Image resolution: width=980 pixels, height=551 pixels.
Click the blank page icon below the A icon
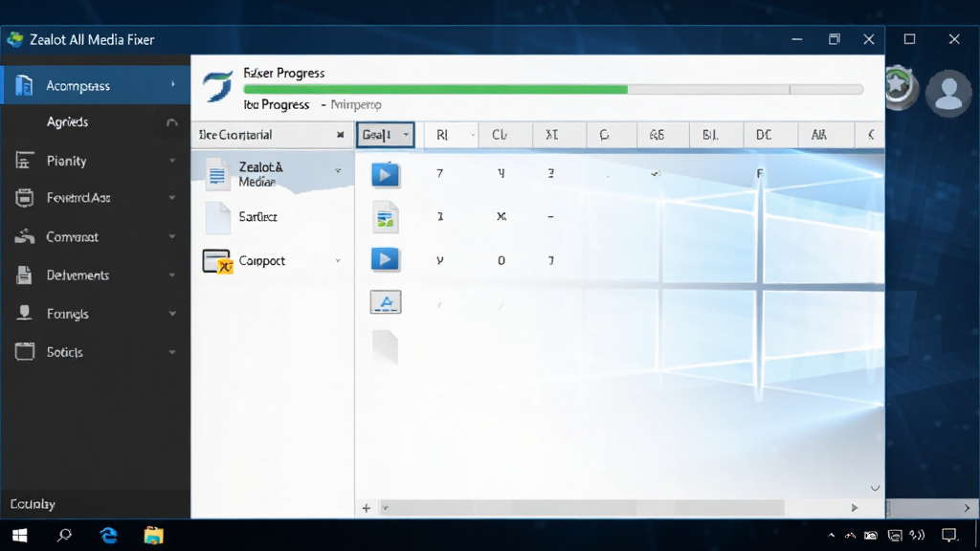(385, 346)
